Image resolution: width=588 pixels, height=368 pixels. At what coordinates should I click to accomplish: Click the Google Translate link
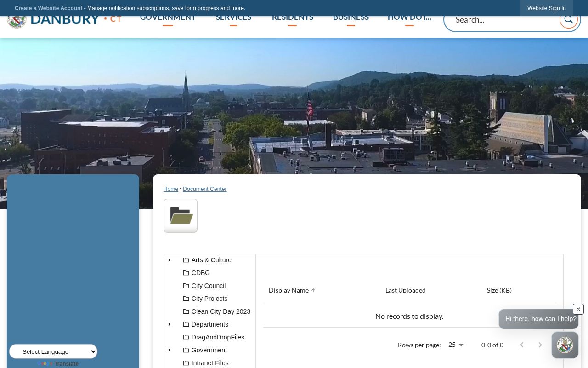58,364
